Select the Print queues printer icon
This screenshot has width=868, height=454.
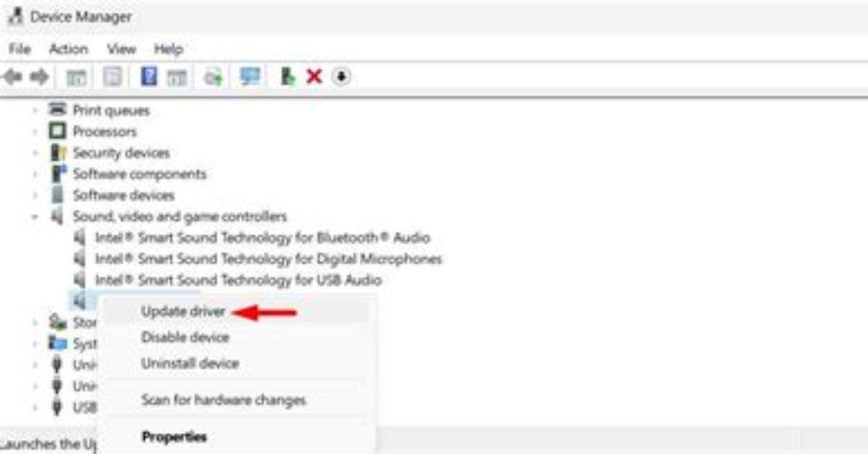(57, 110)
